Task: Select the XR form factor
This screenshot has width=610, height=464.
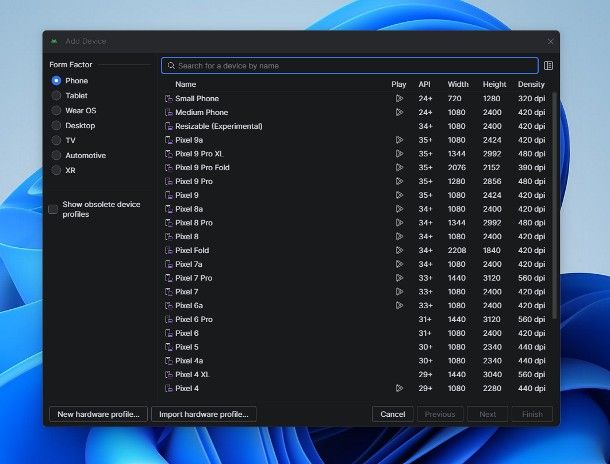Action: (56, 170)
